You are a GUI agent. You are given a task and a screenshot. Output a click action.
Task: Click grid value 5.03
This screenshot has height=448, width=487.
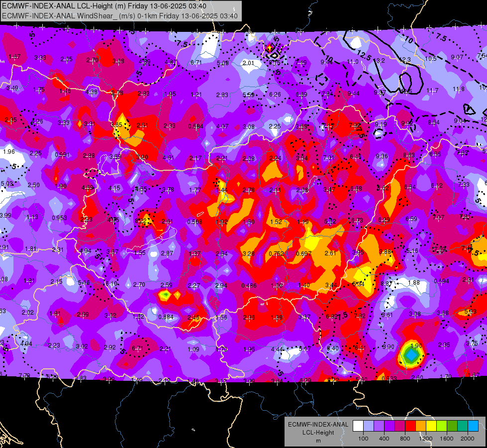(x=7, y=183)
